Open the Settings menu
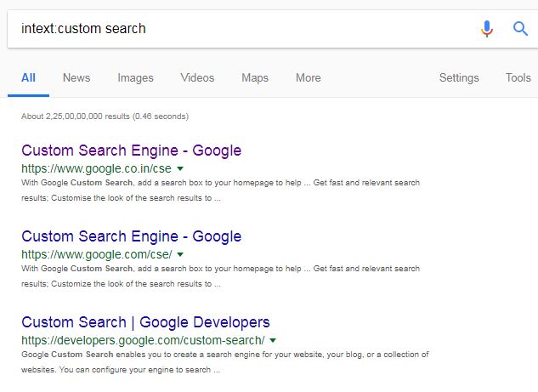This screenshot has width=538, height=392. pyautogui.click(x=459, y=77)
